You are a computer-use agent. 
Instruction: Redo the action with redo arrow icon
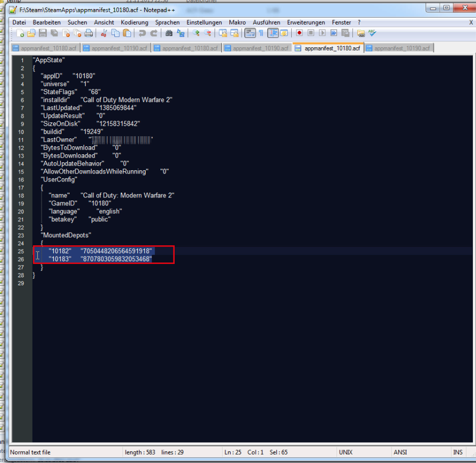click(153, 33)
